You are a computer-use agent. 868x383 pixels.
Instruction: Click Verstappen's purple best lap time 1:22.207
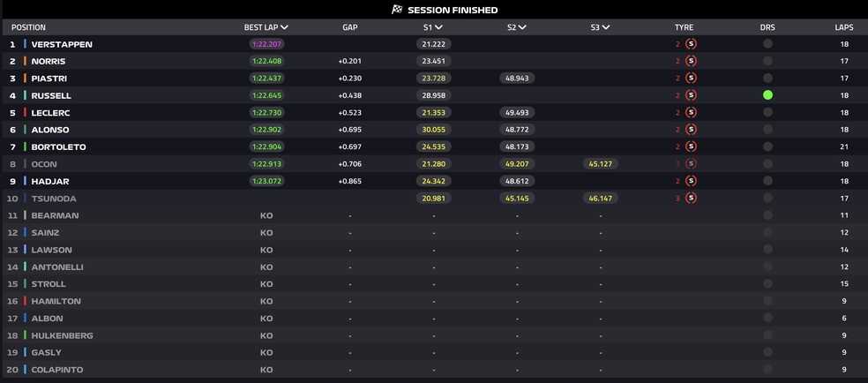click(x=266, y=44)
